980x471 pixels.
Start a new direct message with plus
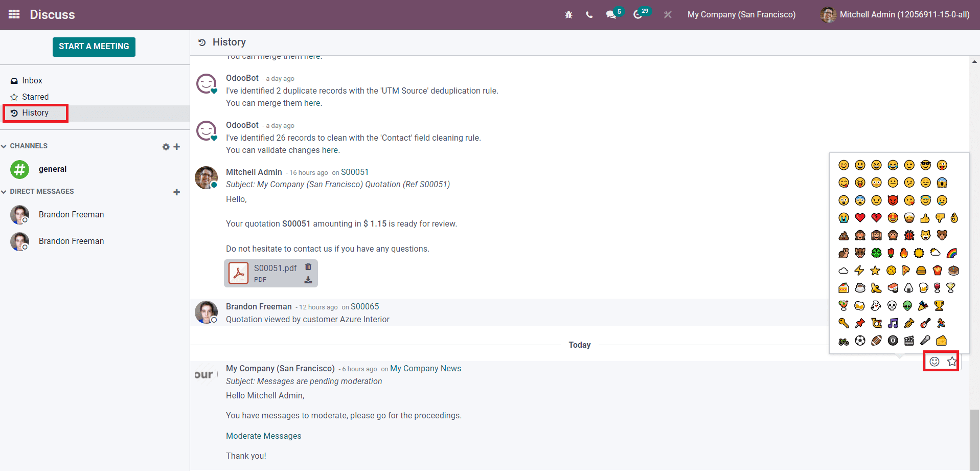pyautogui.click(x=177, y=192)
